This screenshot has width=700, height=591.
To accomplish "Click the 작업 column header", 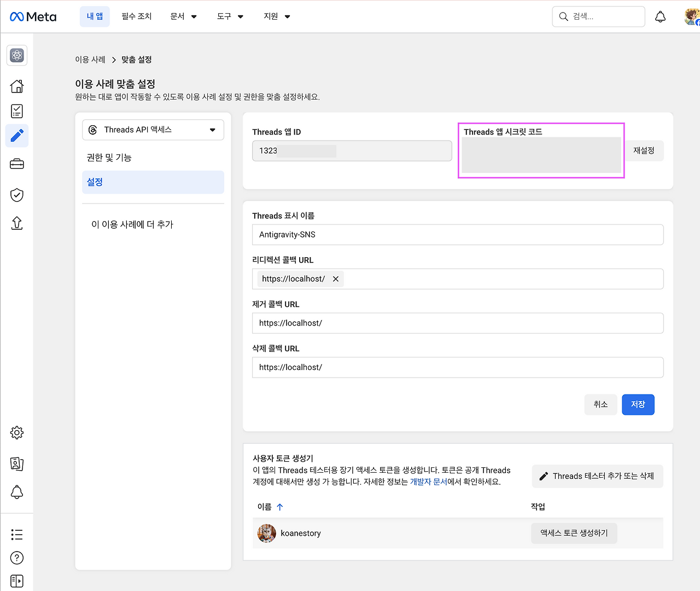I will (538, 507).
